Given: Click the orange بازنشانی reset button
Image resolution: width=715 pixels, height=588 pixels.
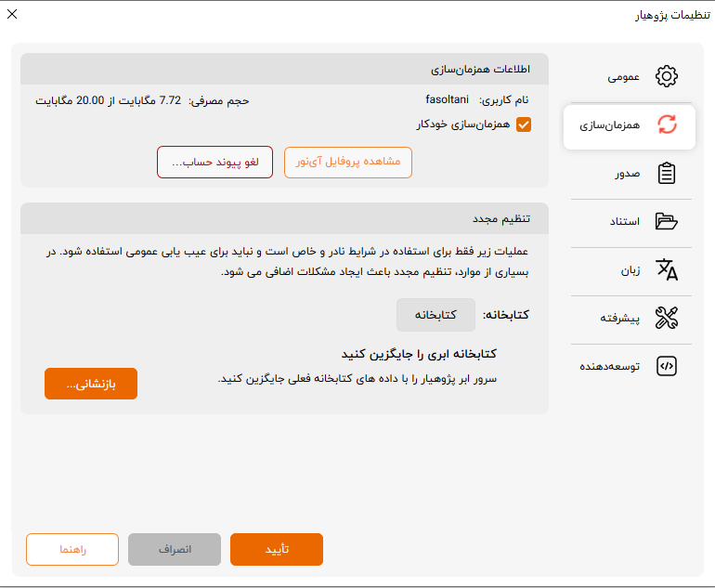Looking at the screenshot, I should (91, 384).
